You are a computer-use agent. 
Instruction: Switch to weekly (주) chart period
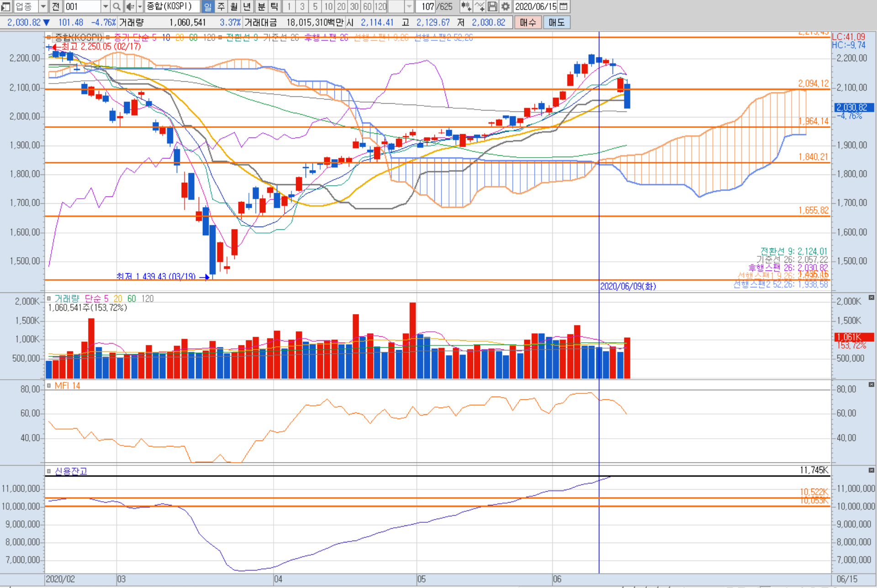(x=221, y=6)
